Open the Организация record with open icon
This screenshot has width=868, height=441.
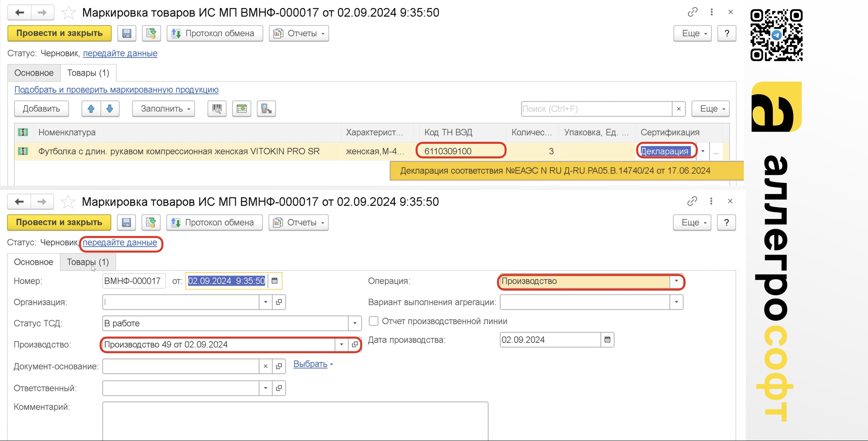279,302
